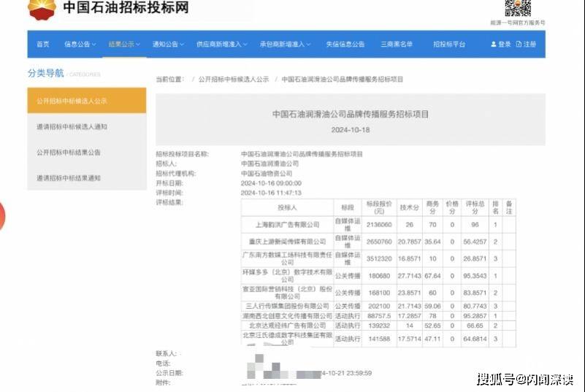This screenshot has width=585, height=392.
Task: Click the bid price 2136060
Action: point(379,225)
